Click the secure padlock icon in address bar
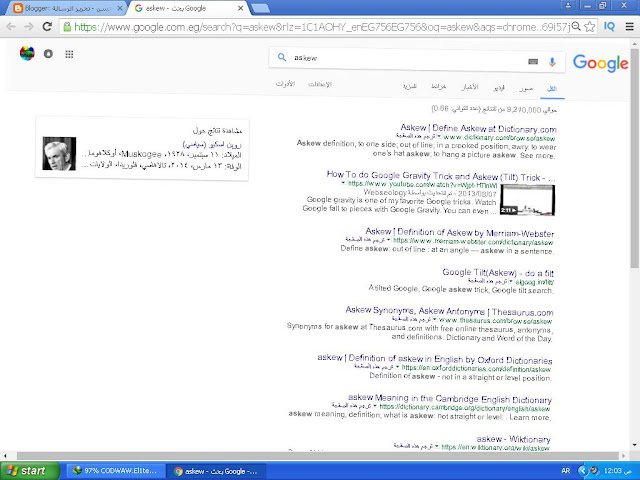Screen dimensions: 640x480 pyautogui.click(x=67, y=27)
